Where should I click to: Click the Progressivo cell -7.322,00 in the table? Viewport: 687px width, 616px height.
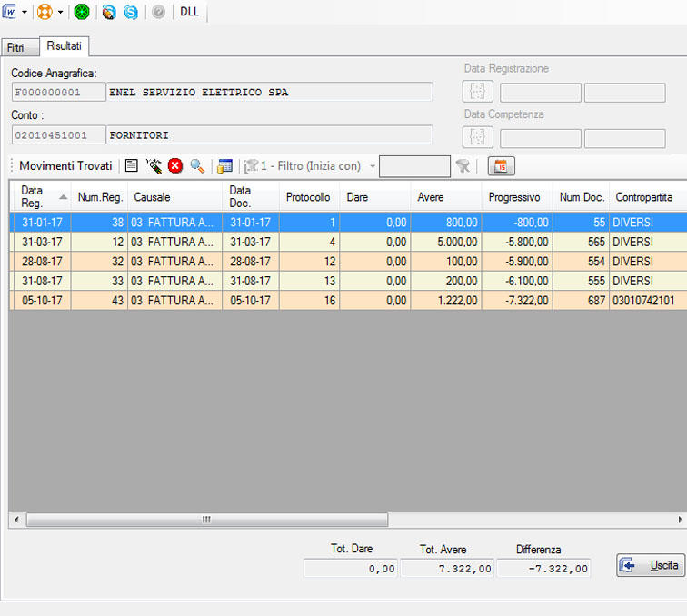(517, 301)
